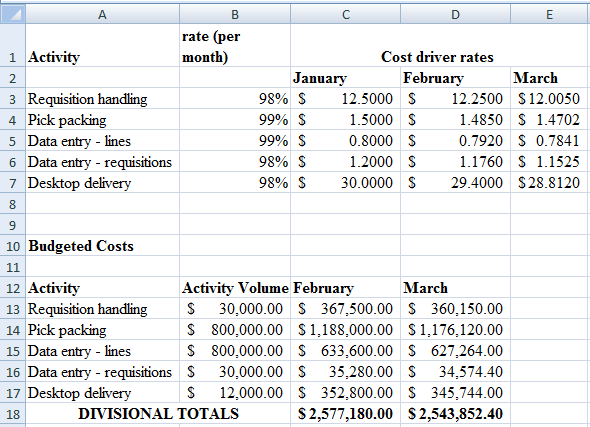Select the February cost 352,800.00
590x427 pixels.
click(x=345, y=393)
